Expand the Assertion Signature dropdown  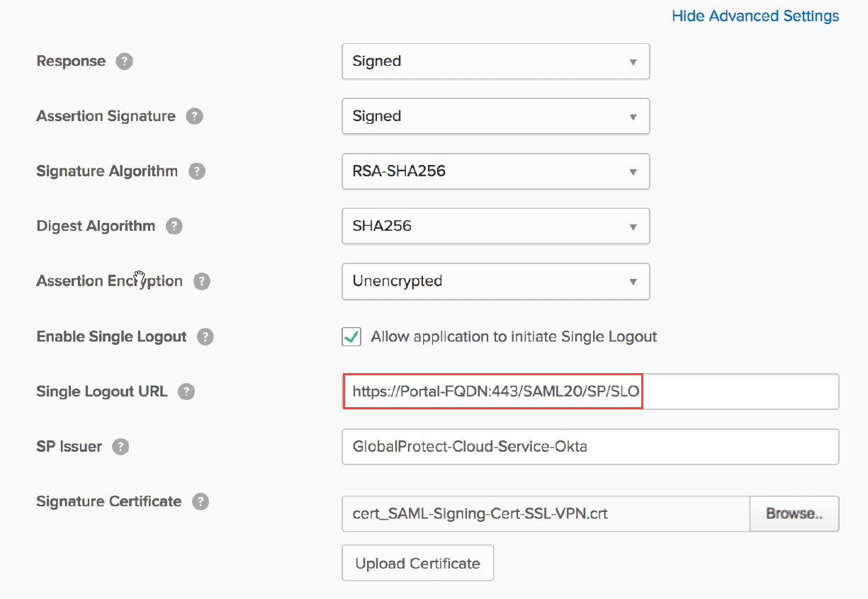(x=495, y=116)
